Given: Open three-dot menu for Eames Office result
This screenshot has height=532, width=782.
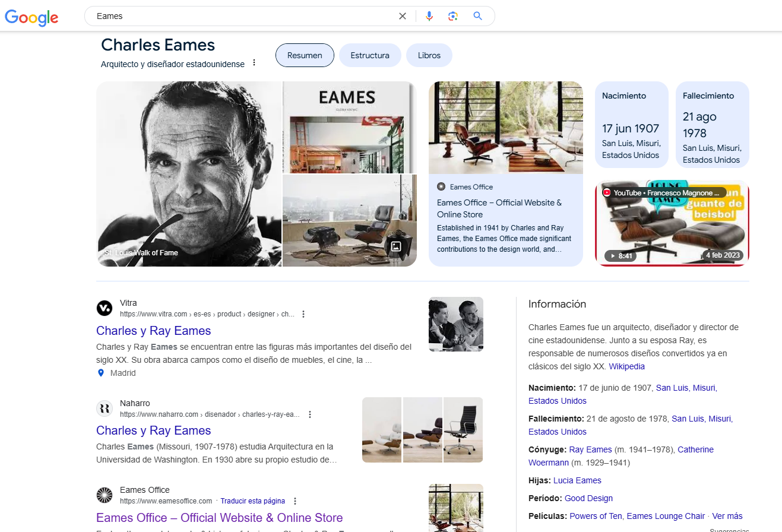Looking at the screenshot, I should (295, 501).
